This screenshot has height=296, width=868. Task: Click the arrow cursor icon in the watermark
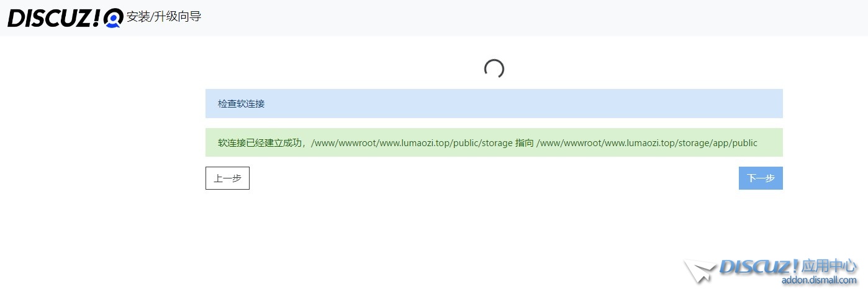point(700,271)
